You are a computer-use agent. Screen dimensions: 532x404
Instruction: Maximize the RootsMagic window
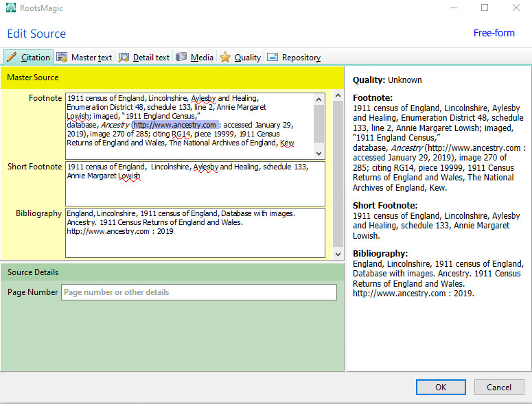[x=485, y=8]
